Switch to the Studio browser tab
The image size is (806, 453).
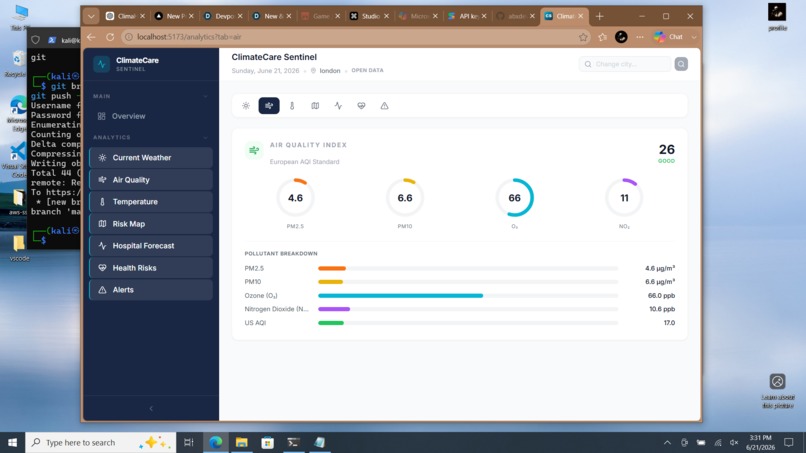(x=368, y=16)
